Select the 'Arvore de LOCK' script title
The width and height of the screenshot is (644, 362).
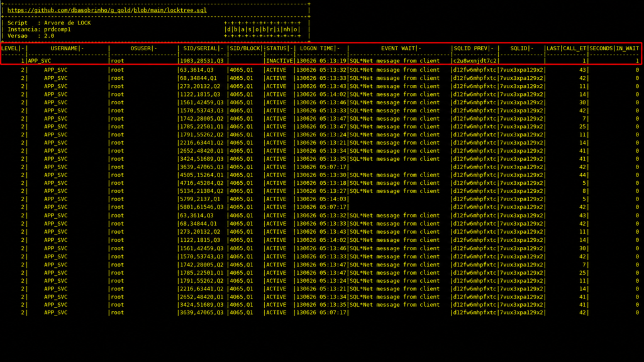click(67, 23)
